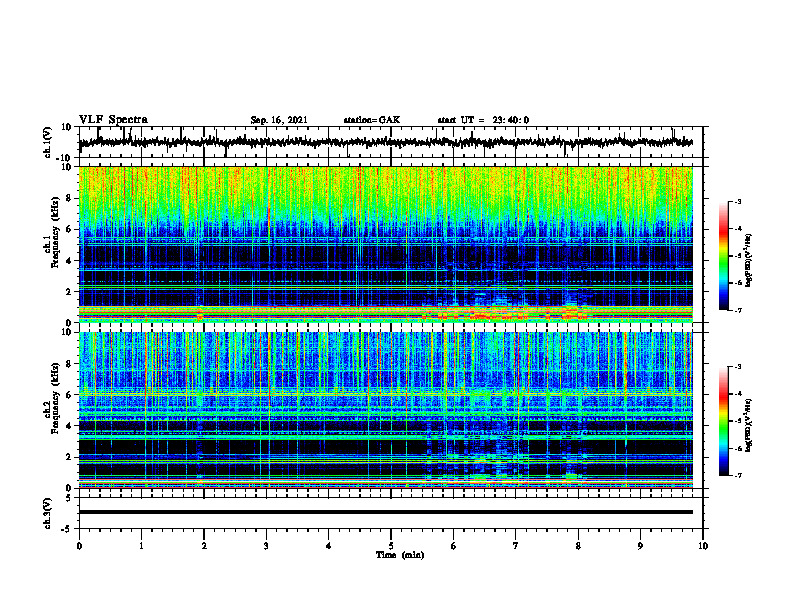Click the "3" minute tick label
Screen dimensions: 792x612
coord(266,546)
